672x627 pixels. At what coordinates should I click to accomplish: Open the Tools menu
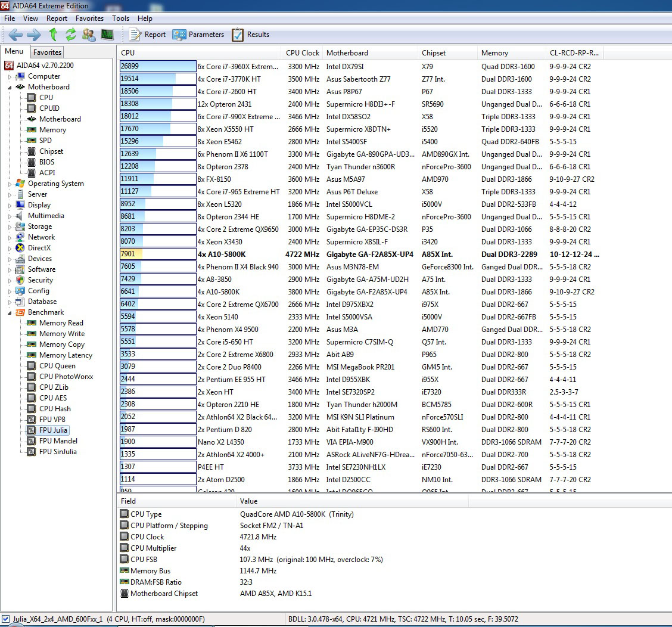[120, 18]
